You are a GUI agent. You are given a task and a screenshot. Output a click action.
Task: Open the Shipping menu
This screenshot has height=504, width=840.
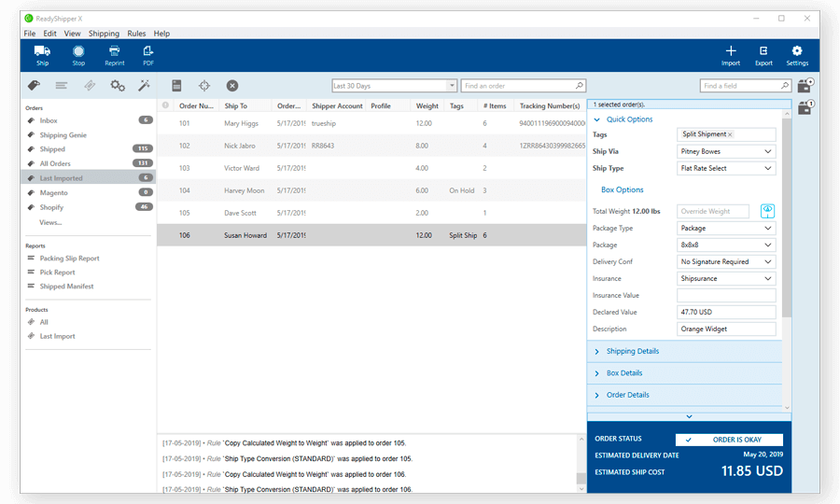tap(104, 34)
